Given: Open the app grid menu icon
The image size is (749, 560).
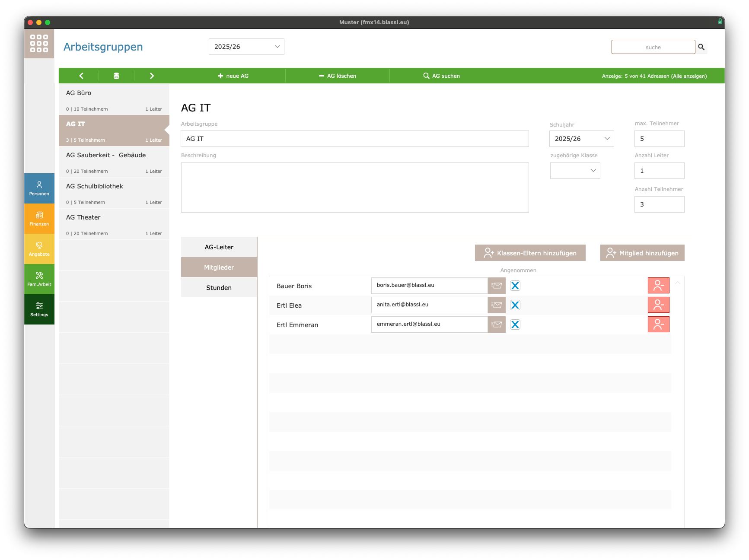Looking at the screenshot, I should 39,44.
